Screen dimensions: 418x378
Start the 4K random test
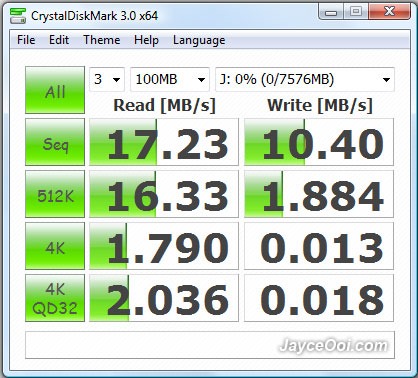[x=55, y=246]
